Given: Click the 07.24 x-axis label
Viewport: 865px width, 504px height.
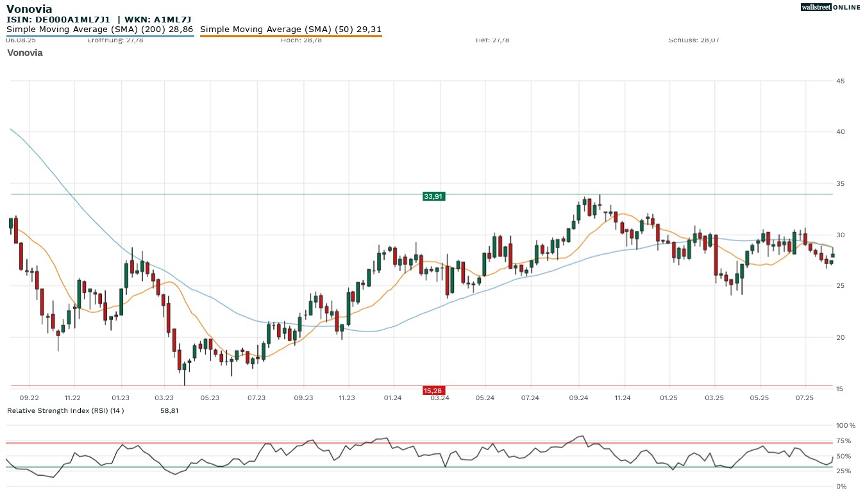Looking at the screenshot, I should pyautogui.click(x=530, y=398).
